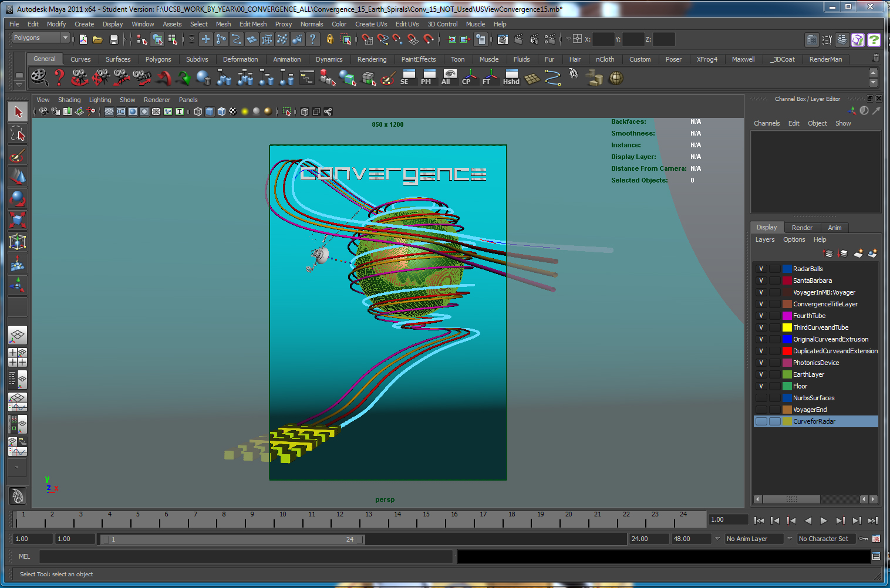Toggle visibility of RadarBalls layer
This screenshot has width=890, height=588.
point(761,269)
